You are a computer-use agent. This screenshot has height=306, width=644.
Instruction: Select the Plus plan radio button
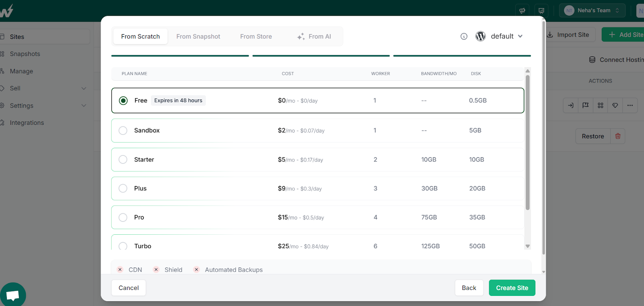pyautogui.click(x=123, y=188)
